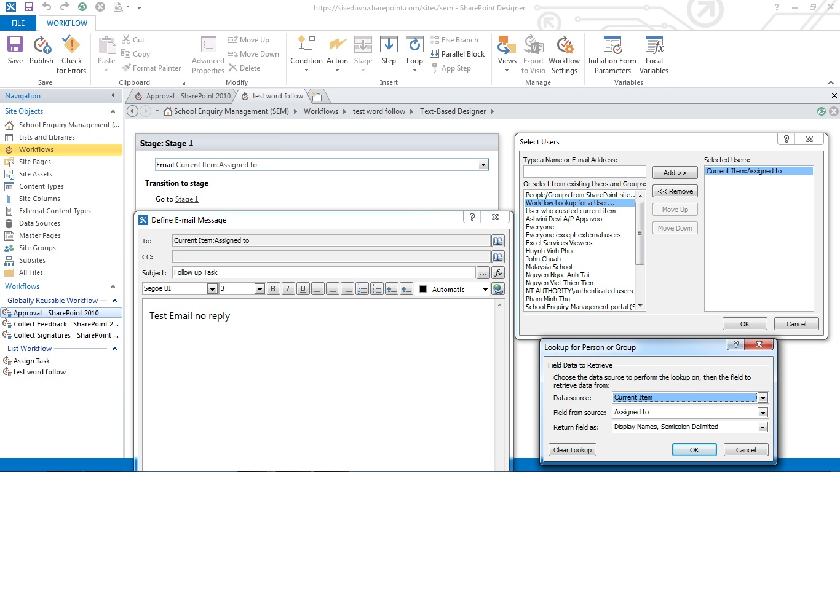Add a Parallel Block
Screen dimensions: 840x616
coord(458,54)
